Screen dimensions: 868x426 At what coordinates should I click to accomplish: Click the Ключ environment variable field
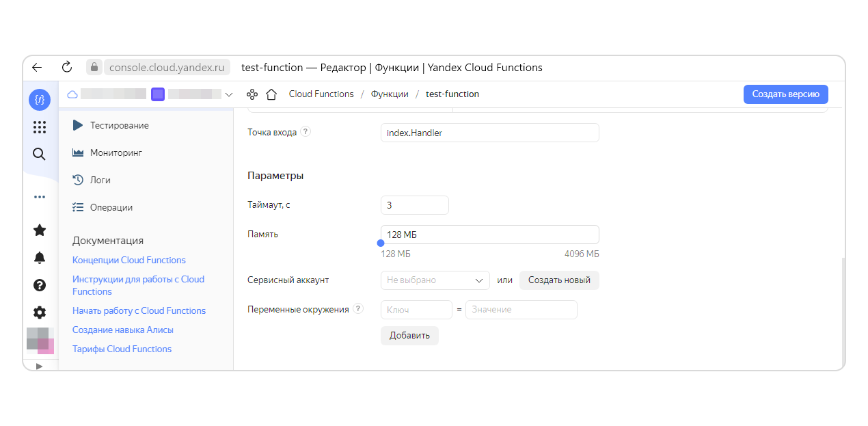416,310
